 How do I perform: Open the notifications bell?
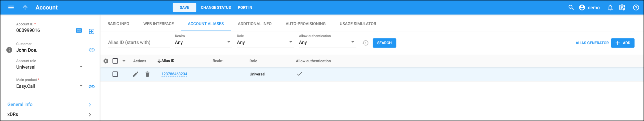pyautogui.click(x=610, y=8)
